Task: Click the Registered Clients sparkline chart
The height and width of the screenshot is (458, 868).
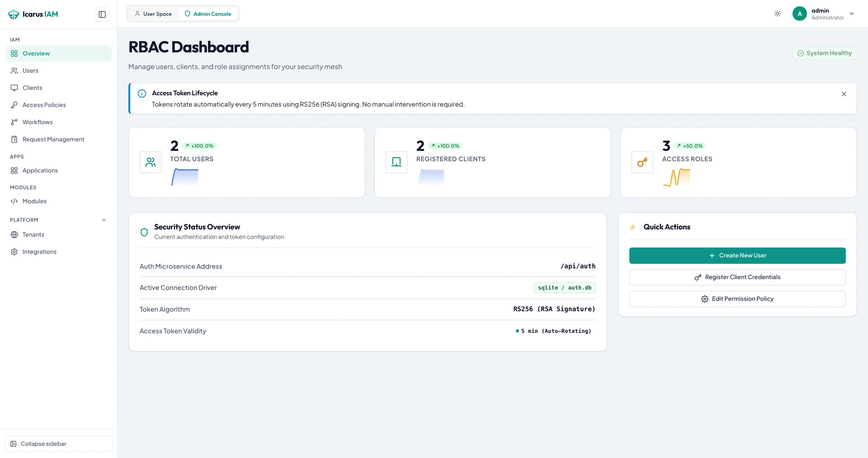Action: [x=431, y=176]
